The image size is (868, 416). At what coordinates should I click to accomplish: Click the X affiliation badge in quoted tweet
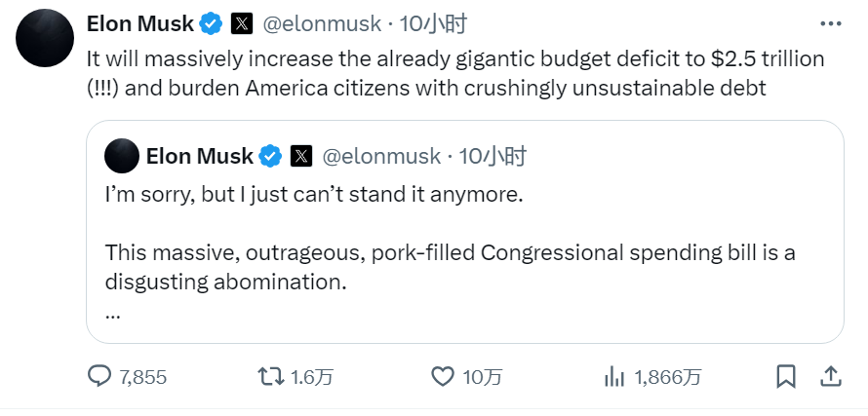[301, 156]
